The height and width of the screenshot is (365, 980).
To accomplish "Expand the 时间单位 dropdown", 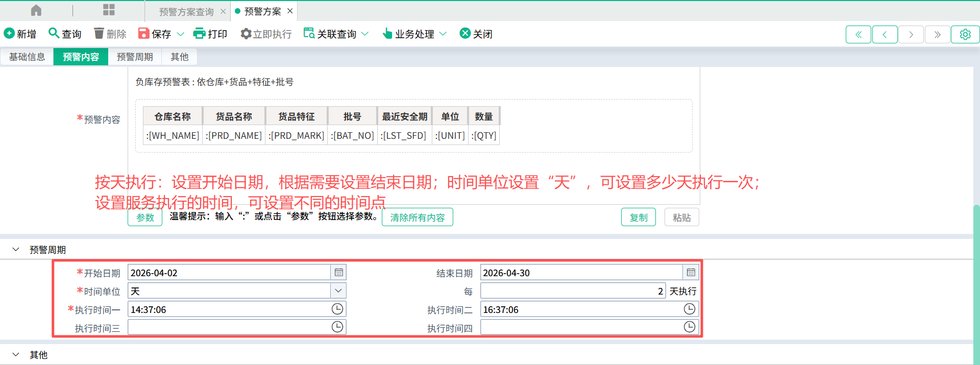I will [338, 291].
